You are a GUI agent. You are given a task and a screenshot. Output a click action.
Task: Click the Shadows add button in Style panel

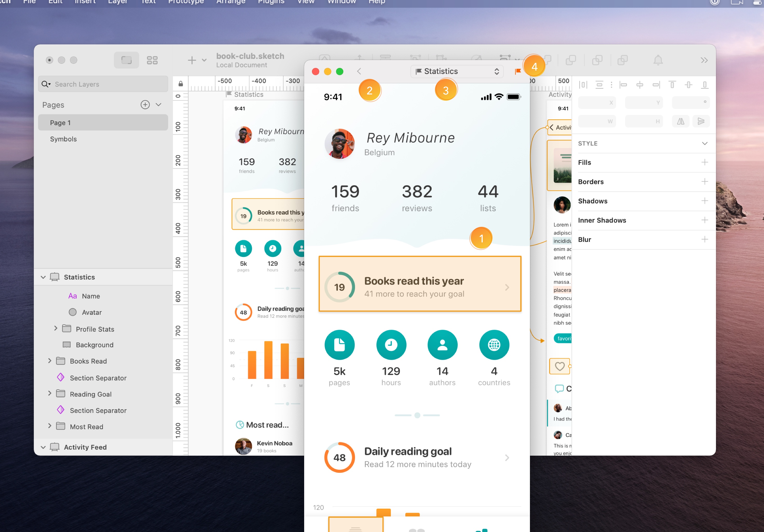point(705,200)
